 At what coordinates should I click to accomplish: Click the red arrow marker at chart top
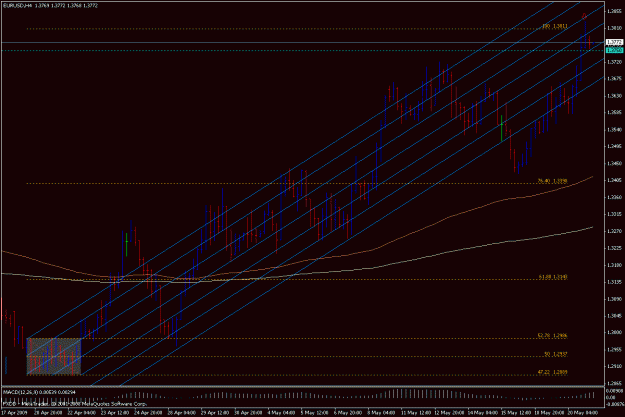584,16
